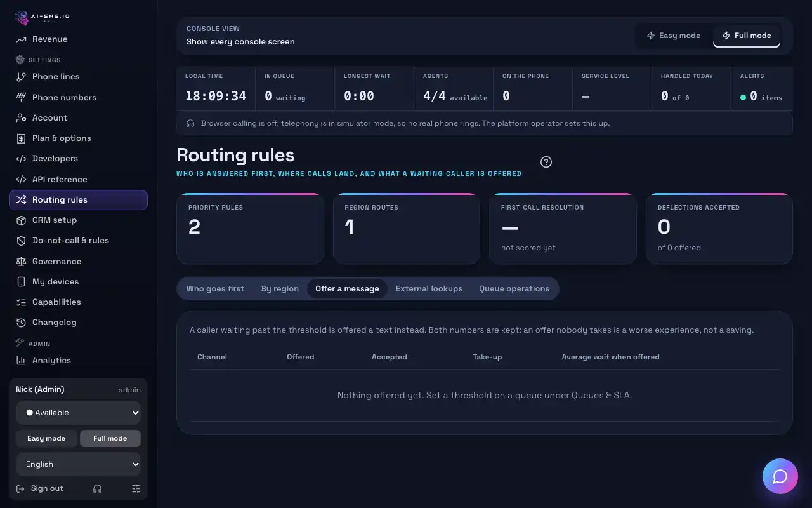Image resolution: width=812 pixels, height=508 pixels.
Task: Switch to the By region tab
Action: point(280,289)
